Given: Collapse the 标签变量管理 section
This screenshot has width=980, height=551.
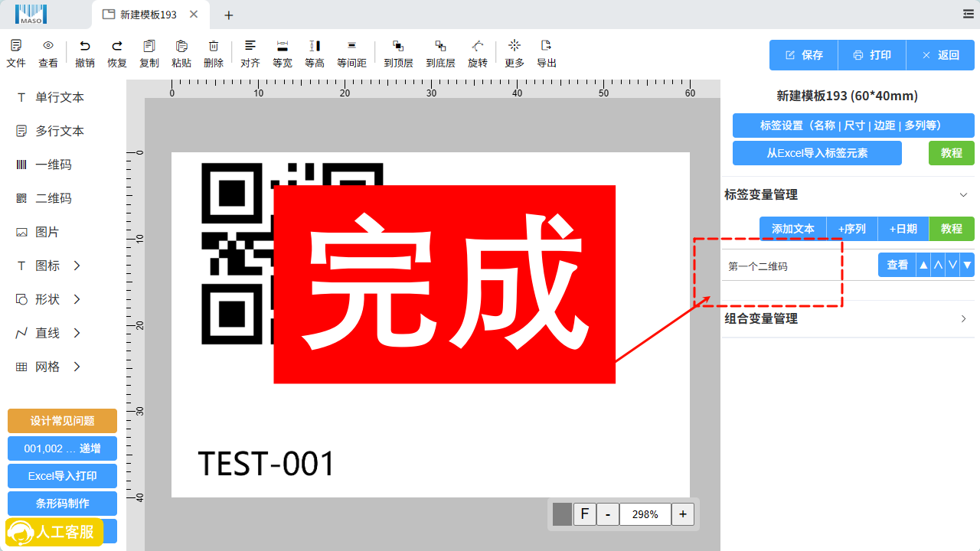Looking at the screenshot, I should coord(964,195).
